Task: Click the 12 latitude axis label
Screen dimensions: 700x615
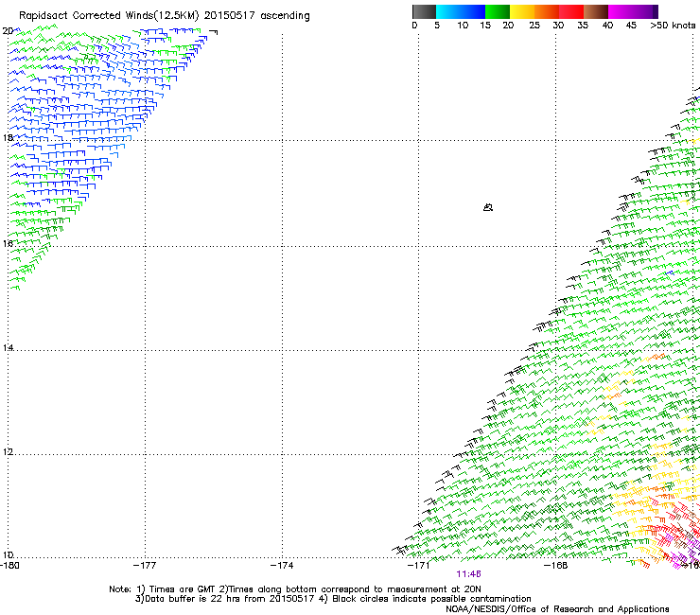Action: pyautogui.click(x=8, y=452)
